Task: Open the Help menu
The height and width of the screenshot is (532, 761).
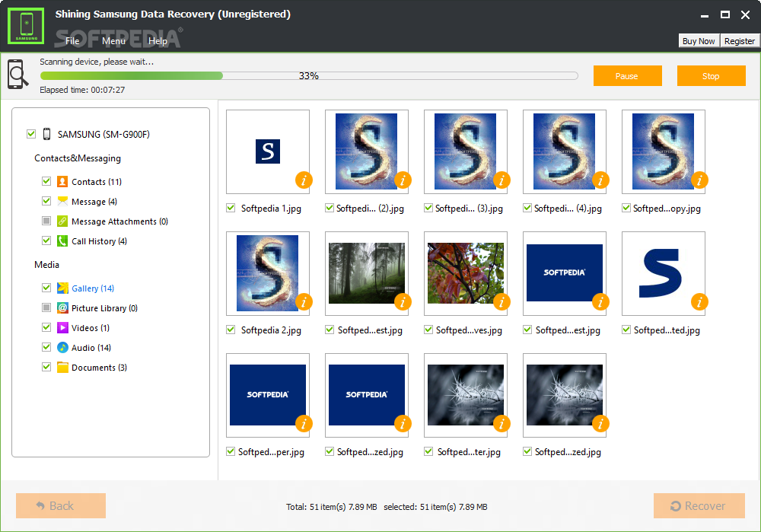Action: pyautogui.click(x=158, y=41)
